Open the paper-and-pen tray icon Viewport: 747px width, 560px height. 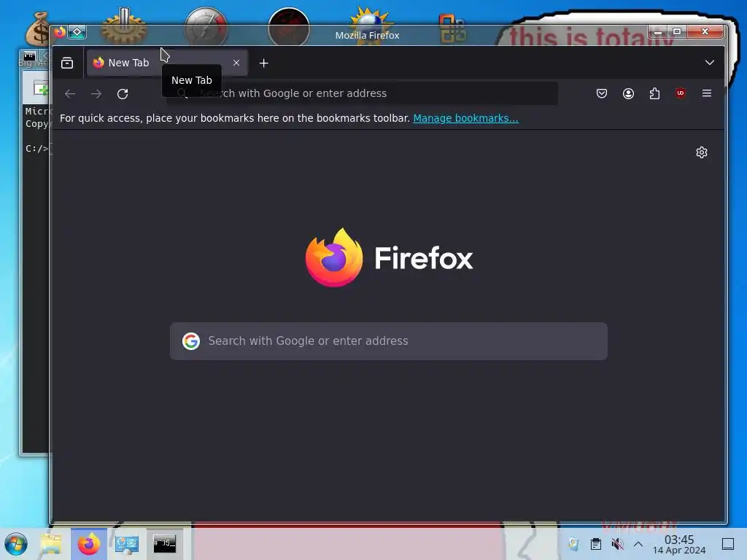pyautogui.click(x=573, y=544)
